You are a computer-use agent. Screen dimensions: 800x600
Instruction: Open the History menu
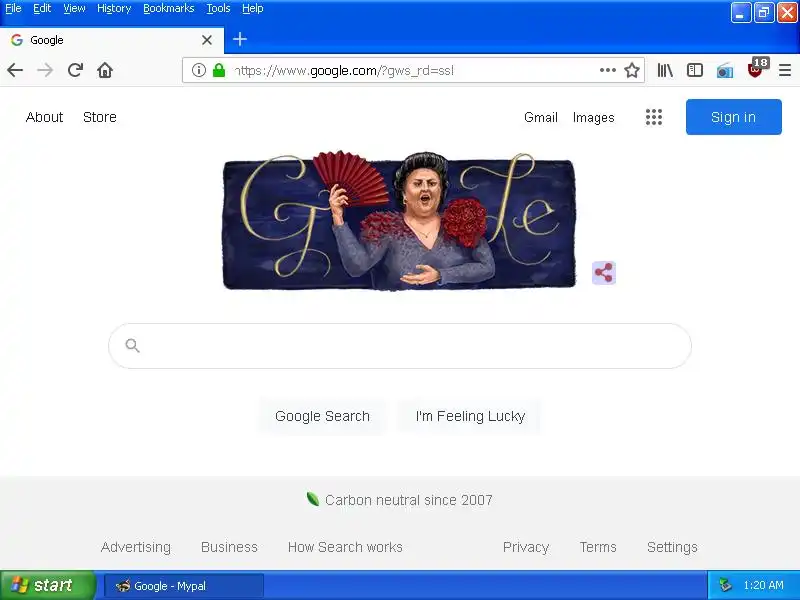coord(114,8)
